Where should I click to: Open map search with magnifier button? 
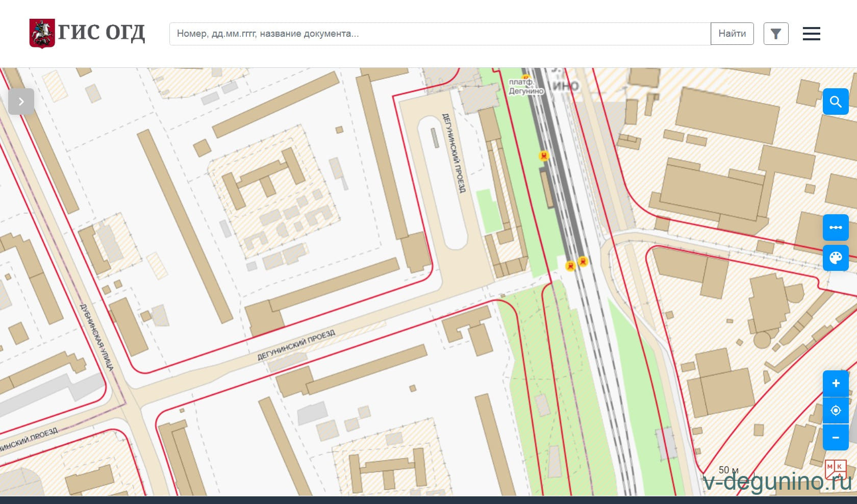835,102
